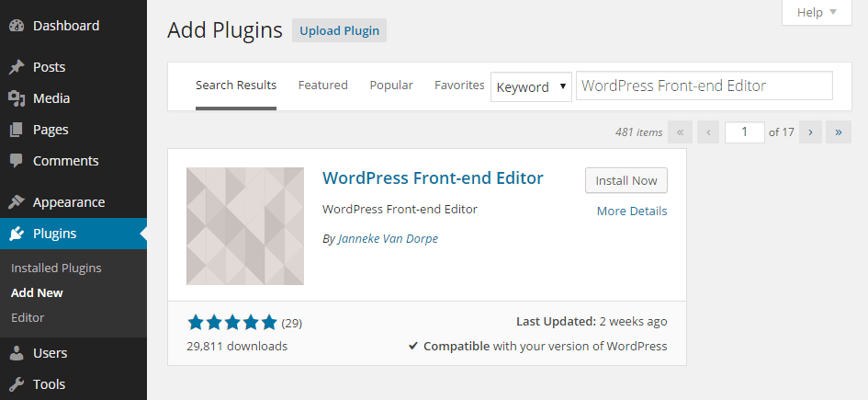Open the Dashboard menu item

click(x=73, y=26)
